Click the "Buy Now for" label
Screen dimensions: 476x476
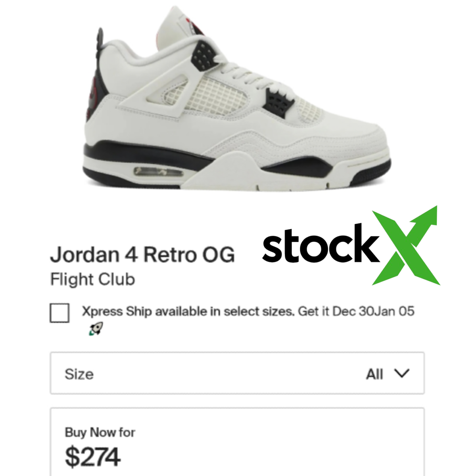click(100, 432)
